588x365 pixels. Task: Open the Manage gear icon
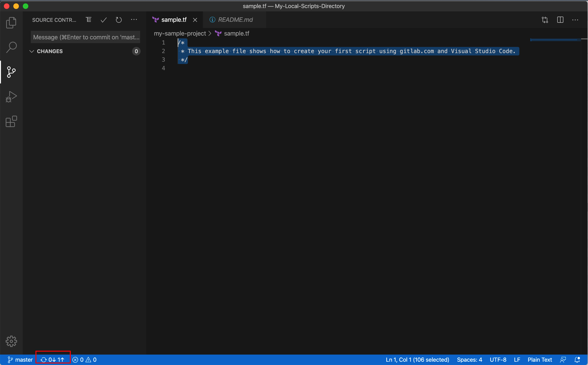(x=11, y=341)
